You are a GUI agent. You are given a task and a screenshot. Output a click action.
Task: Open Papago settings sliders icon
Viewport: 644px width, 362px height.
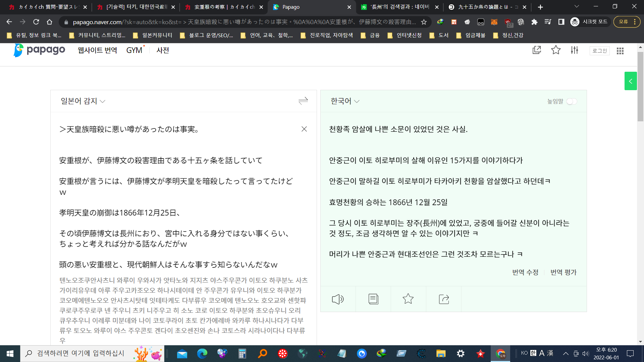575,50
